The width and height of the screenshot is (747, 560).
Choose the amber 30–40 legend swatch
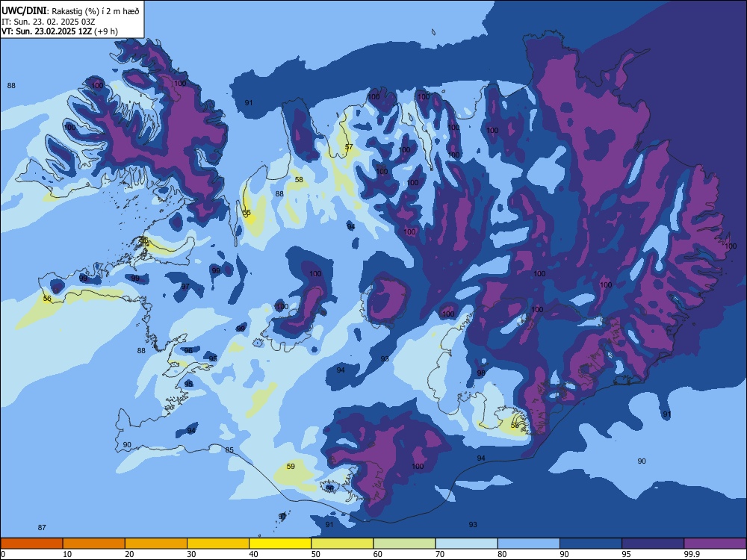tap(218, 544)
